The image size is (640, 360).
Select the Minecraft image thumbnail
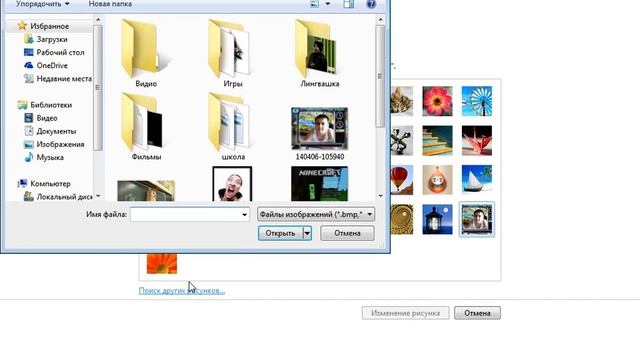pos(320,184)
